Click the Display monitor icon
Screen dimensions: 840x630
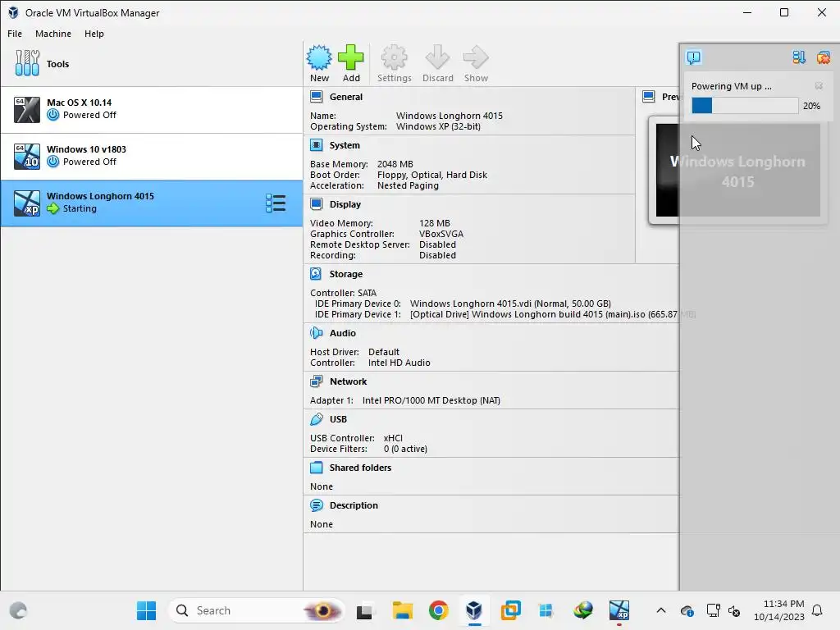317,204
